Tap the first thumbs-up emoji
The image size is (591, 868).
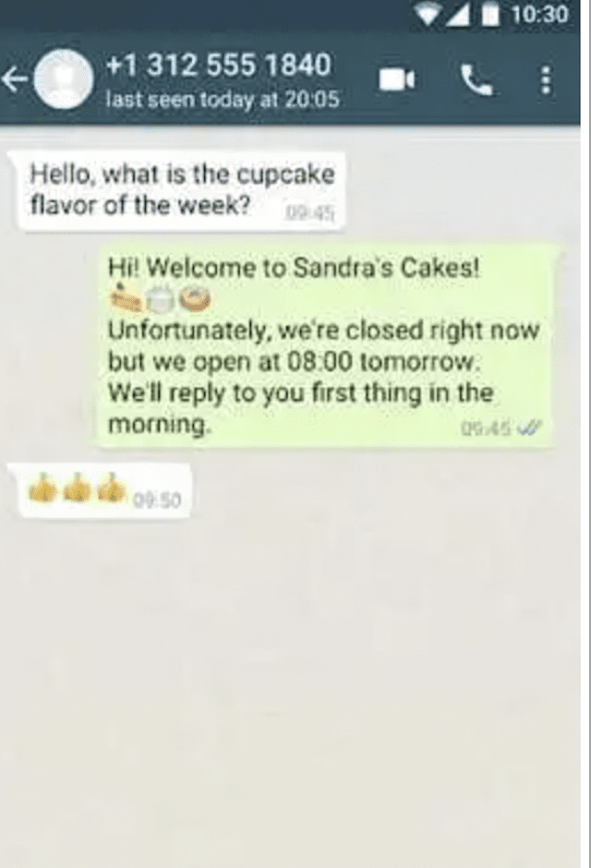(x=43, y=488)
